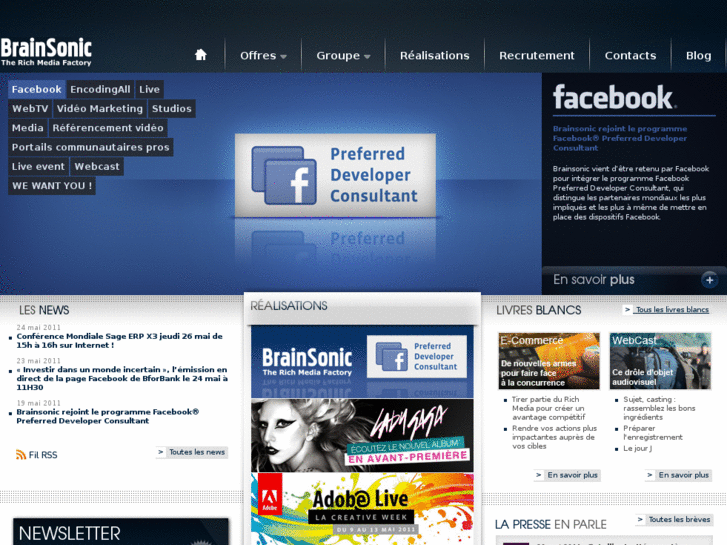Click the arrow icon before Toutes les news
This screenshot has height=545, width=727.
pyautogui.click(x=161, y=452)
